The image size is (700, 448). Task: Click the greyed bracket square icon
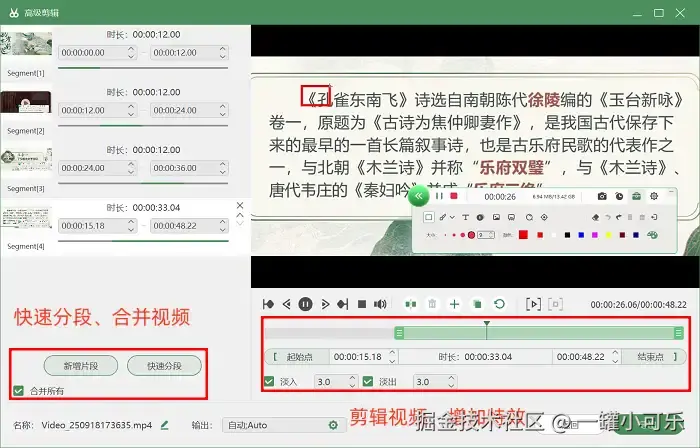555,304
